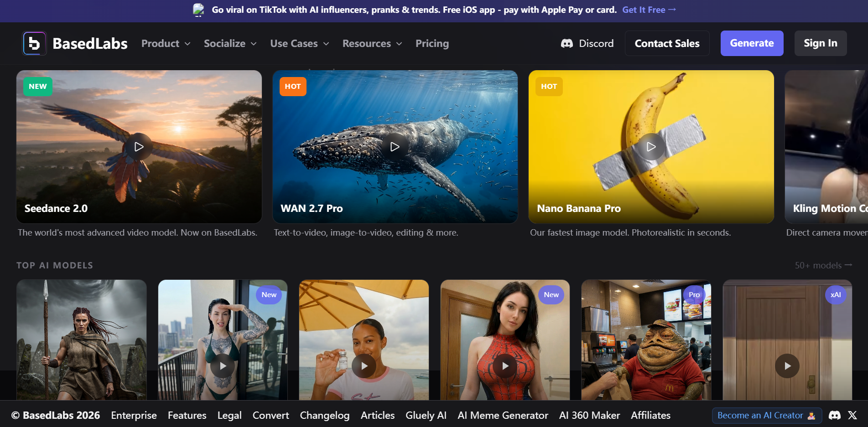Open the Discord icon in the header
The width and height of the screenshot is (868, 427).
coord(567,43)
